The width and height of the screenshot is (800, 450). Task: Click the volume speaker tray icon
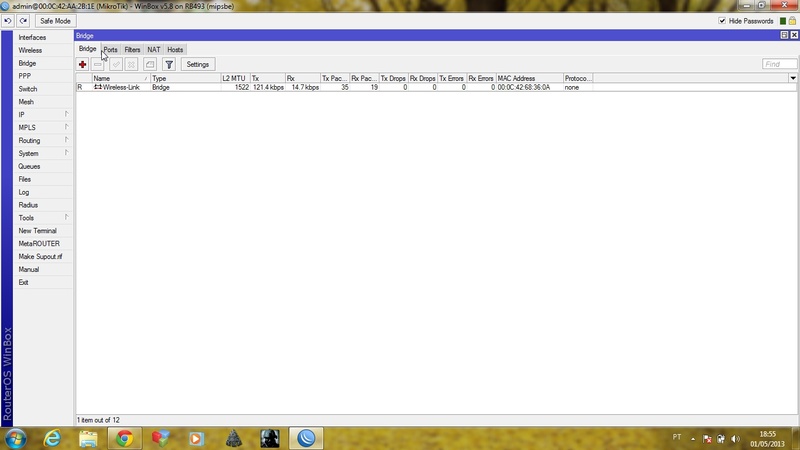pyautogui.click(x=735, y=439)
